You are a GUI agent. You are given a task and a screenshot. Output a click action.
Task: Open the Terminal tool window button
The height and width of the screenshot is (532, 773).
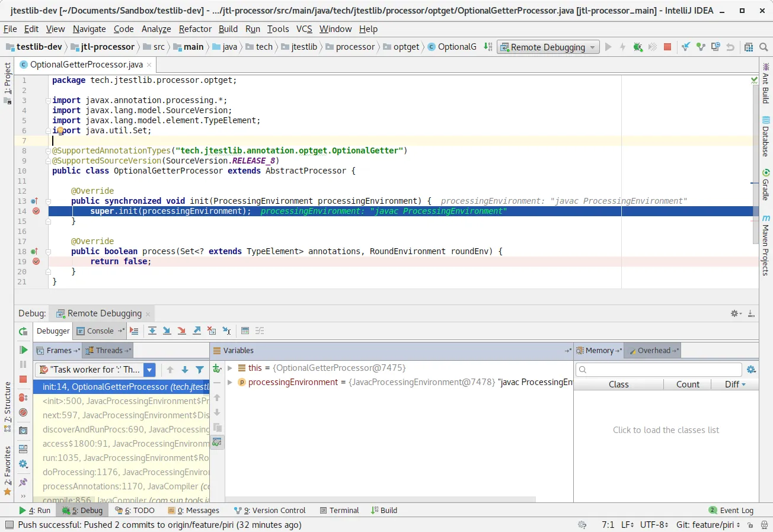tap(339, 510)
